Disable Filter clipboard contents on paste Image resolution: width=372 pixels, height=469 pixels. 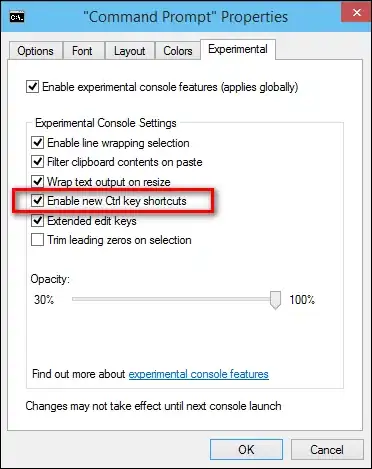(x=37, y=162)
